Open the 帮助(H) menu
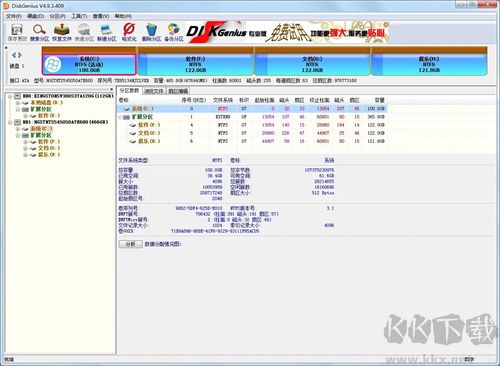This screenshot has width=500, height=366. pos(123,16)
